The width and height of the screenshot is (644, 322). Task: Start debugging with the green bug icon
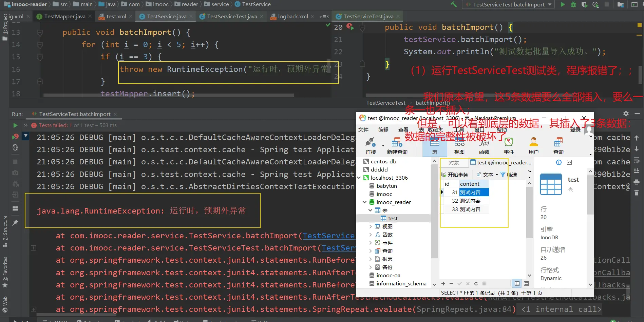(573, 5)
